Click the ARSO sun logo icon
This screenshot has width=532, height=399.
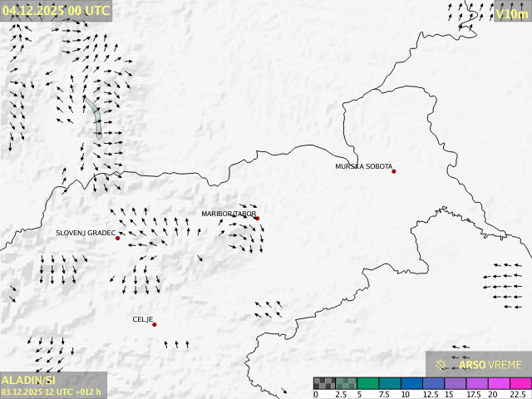(441, 364)
